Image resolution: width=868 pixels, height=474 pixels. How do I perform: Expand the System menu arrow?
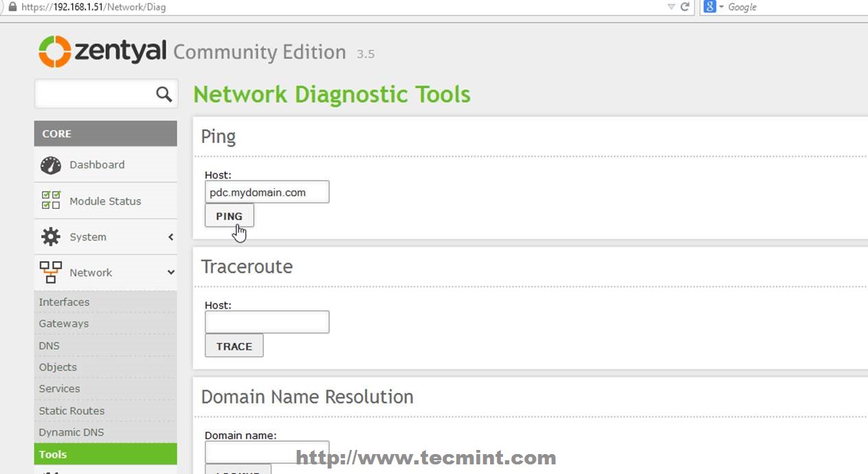[x=170, y=237]
